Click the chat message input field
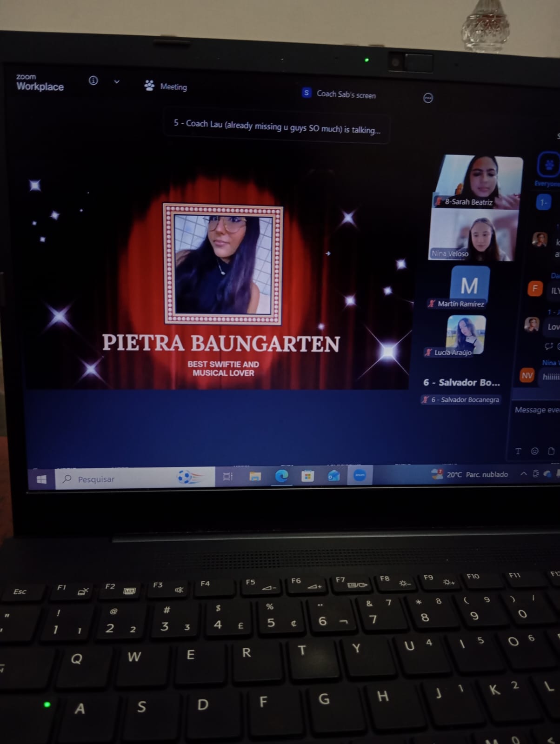560x744 pixels. [537, 410]
